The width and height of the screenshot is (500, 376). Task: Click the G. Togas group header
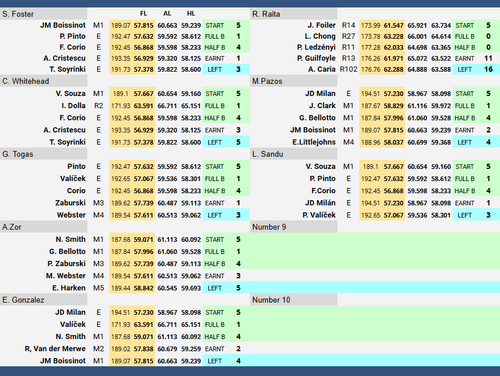pyautogui.click(x=43, y=154)
